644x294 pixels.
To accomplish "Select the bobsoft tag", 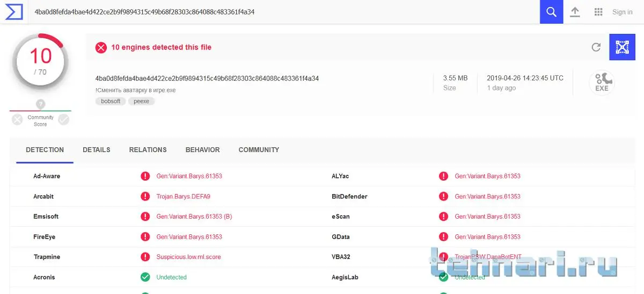I will click(111, 101).
